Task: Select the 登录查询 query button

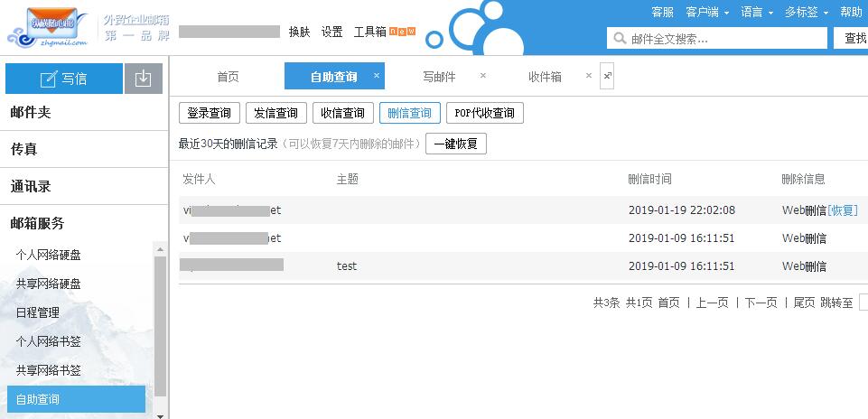Action: coord(209,113)
